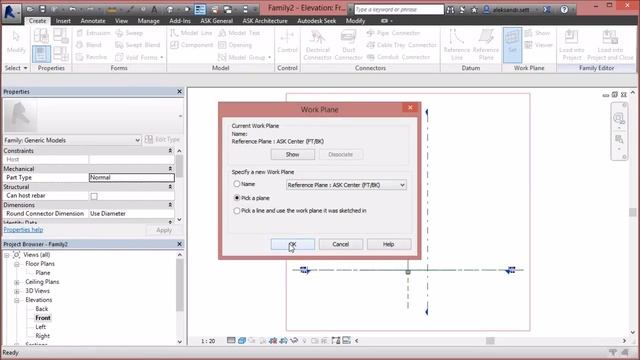Open the work plane Viewer
640x360 pixels.
538,45
